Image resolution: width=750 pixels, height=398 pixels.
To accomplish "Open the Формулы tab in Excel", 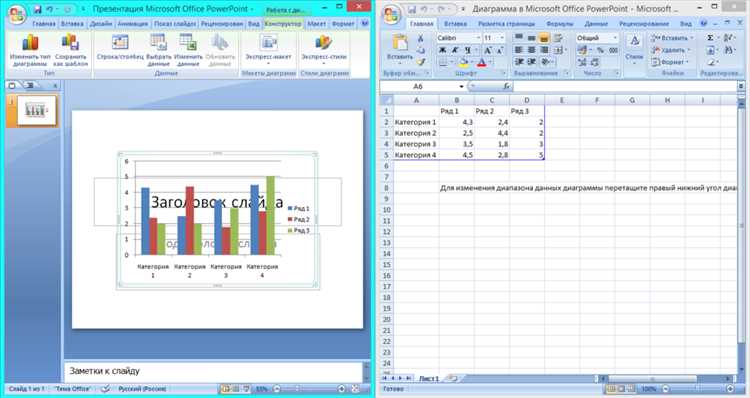I will (559, 23).
